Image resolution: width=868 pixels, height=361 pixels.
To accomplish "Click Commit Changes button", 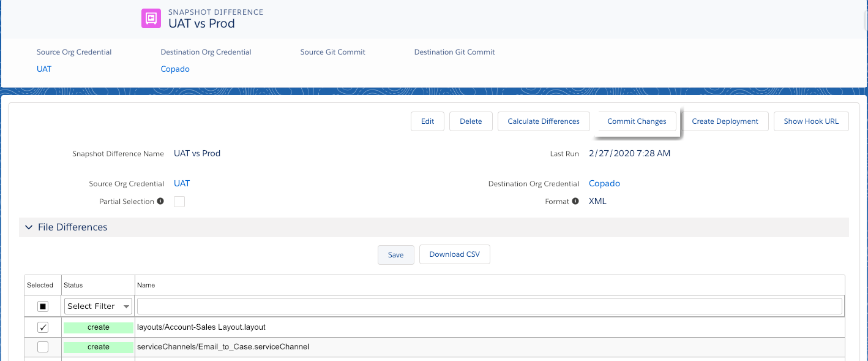I will [x=637, y=121].
